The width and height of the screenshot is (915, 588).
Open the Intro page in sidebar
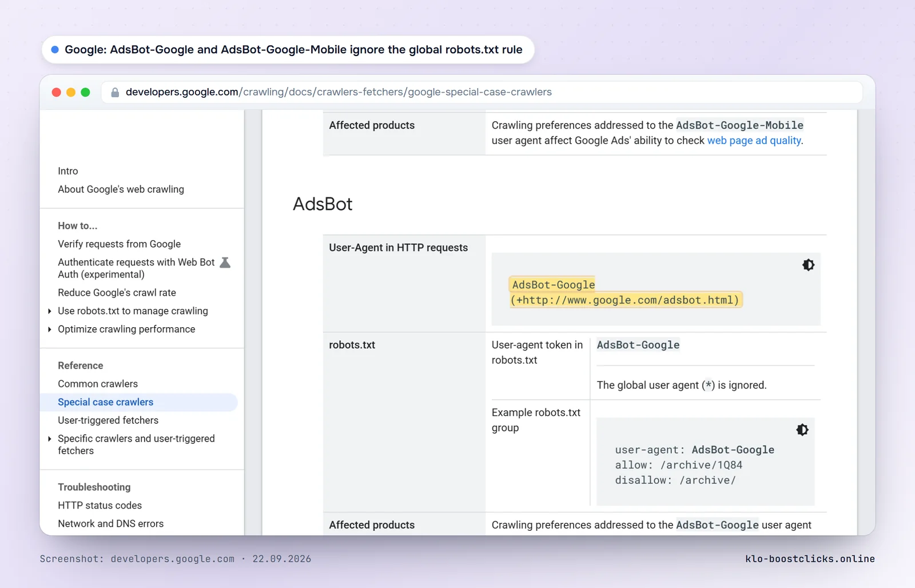point(68,171)
